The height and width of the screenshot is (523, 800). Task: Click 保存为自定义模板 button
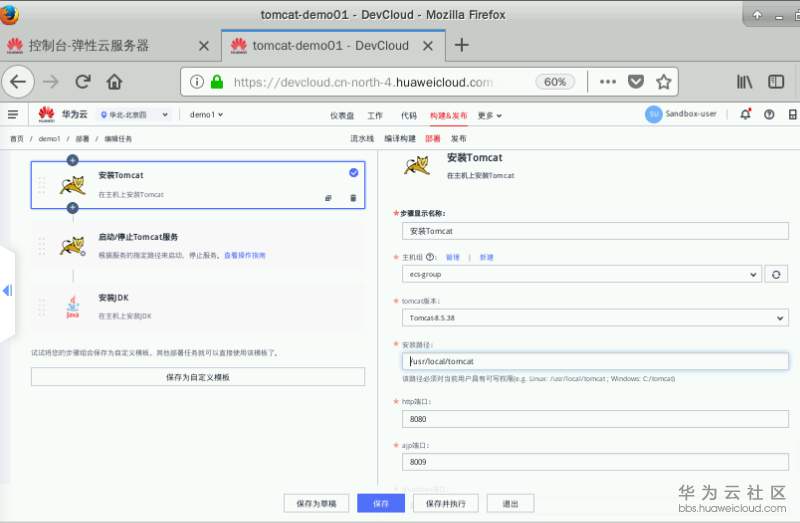(x=198, y=377)
